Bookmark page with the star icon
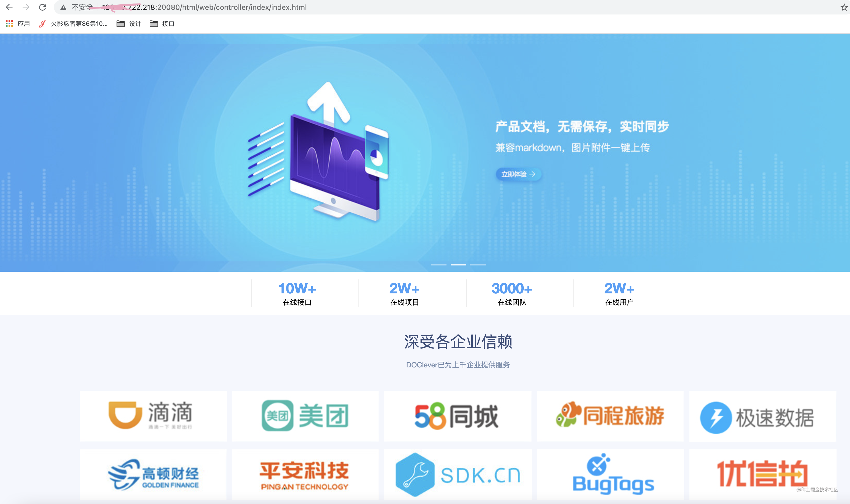The height and width of the screenshot is (504, 850). pyautogui.click(x=844, y=7)
